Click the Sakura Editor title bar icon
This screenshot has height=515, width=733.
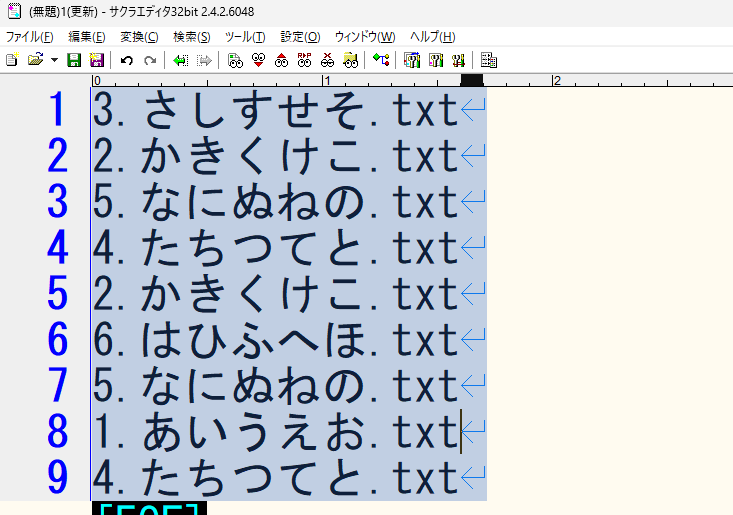(x=14, y=11)
